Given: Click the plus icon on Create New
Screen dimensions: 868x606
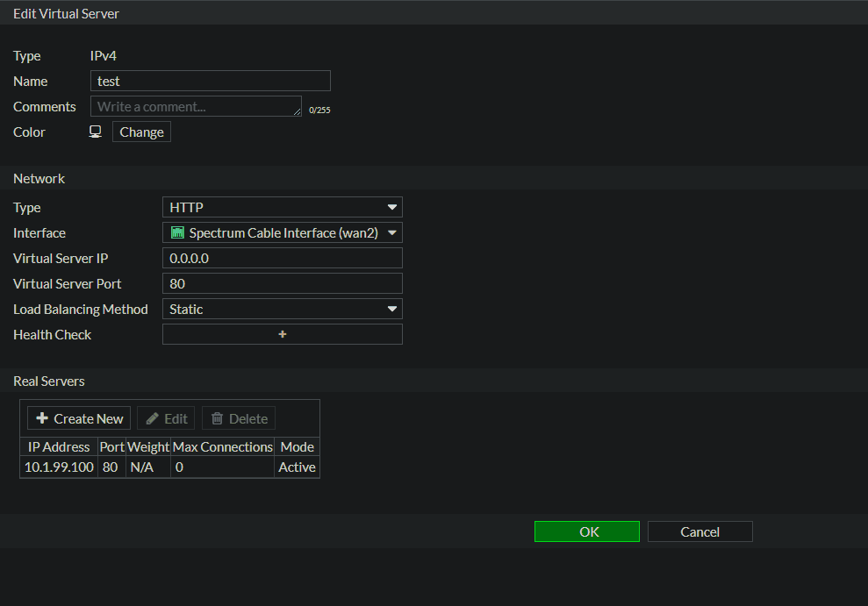Looking at the screenshot, I should [42, 418].
